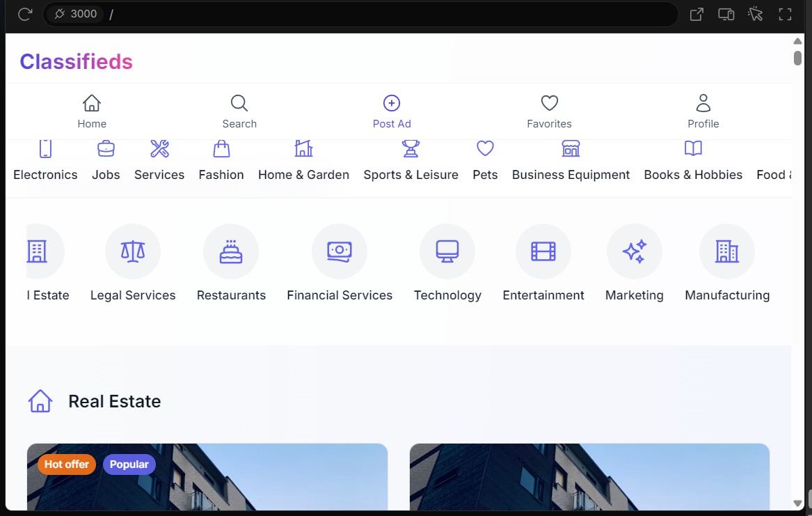Open the Profile tab
Viewport: 812px width, 516px height.
click(703, 112)
